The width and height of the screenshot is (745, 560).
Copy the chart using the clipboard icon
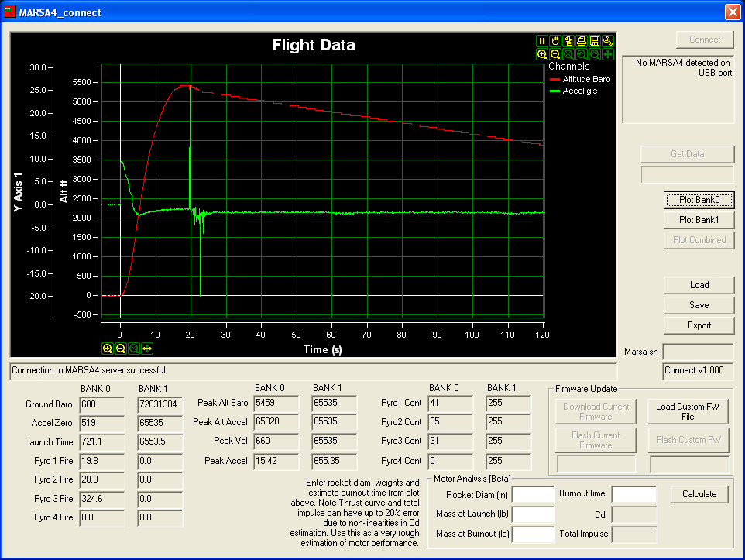tap(568, 41)
